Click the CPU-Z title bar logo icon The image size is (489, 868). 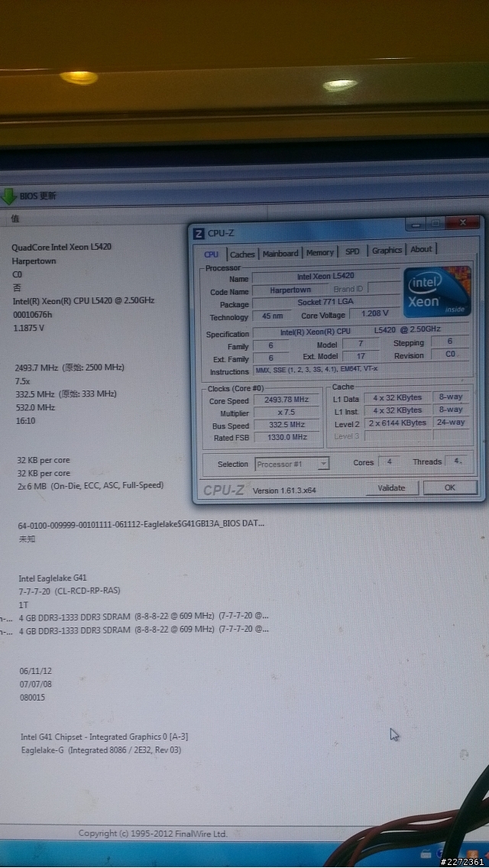(x=199, y=233)
